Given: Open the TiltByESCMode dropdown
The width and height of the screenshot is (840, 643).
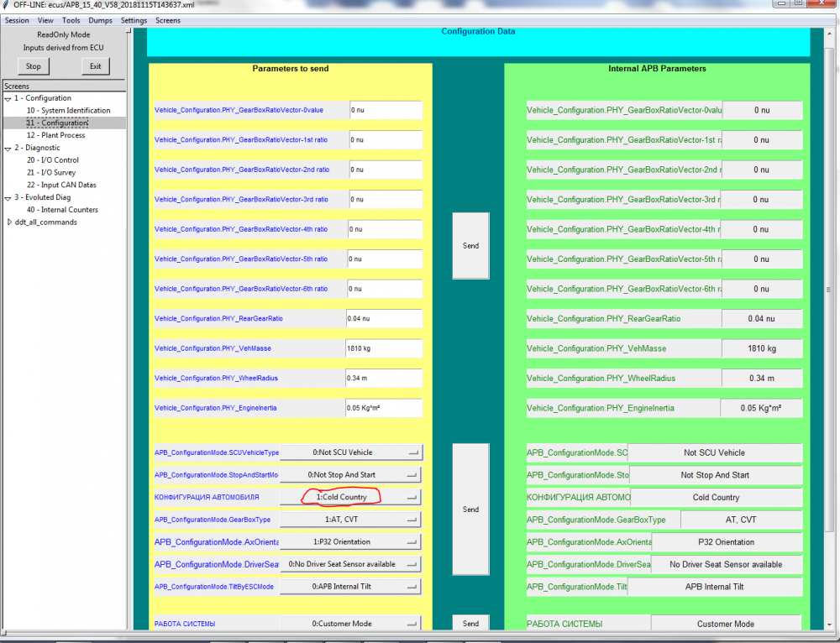Looking at the screenshot, I should 351,587.
